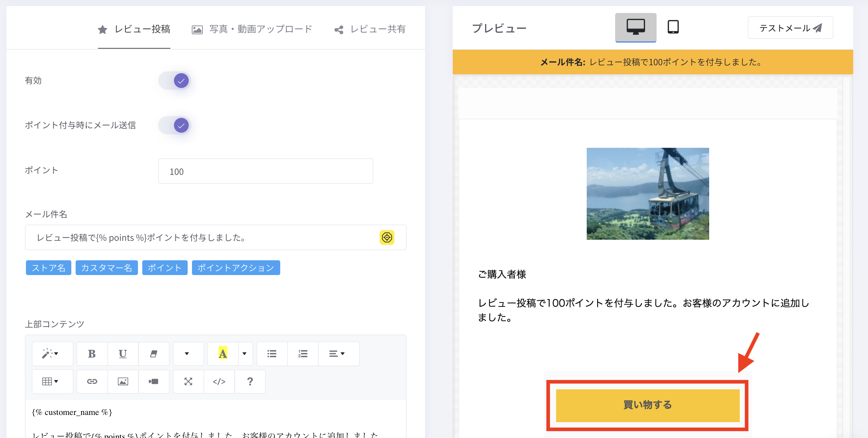
Task: Disable the 有効 toggle switch
Action: [x=175, y=81]
